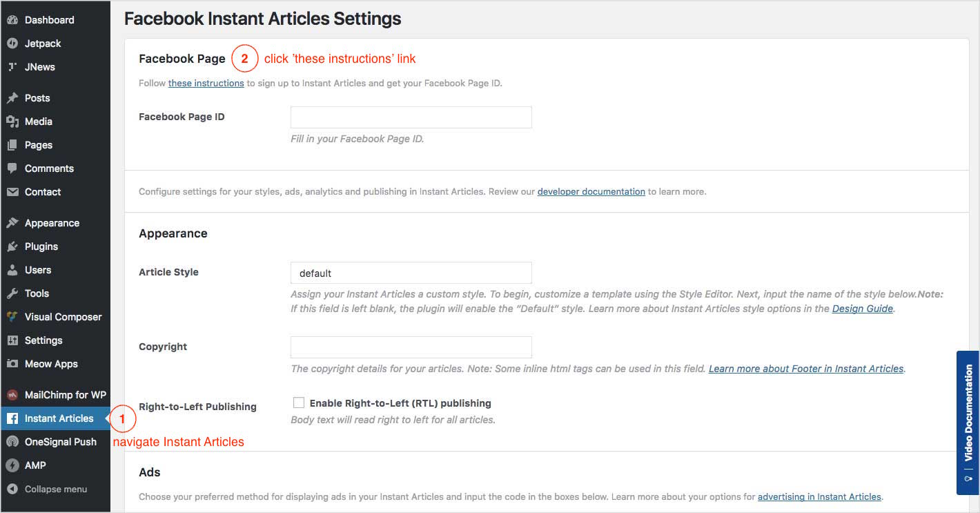Go to MailChimp for WP menu
Screen dimensions: 980x513
[65, 395]
